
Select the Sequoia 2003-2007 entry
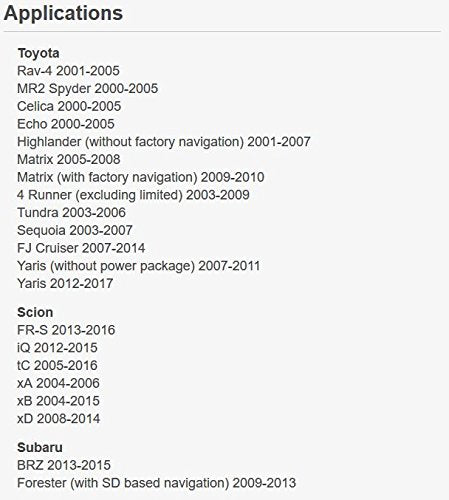click(75, 230)
